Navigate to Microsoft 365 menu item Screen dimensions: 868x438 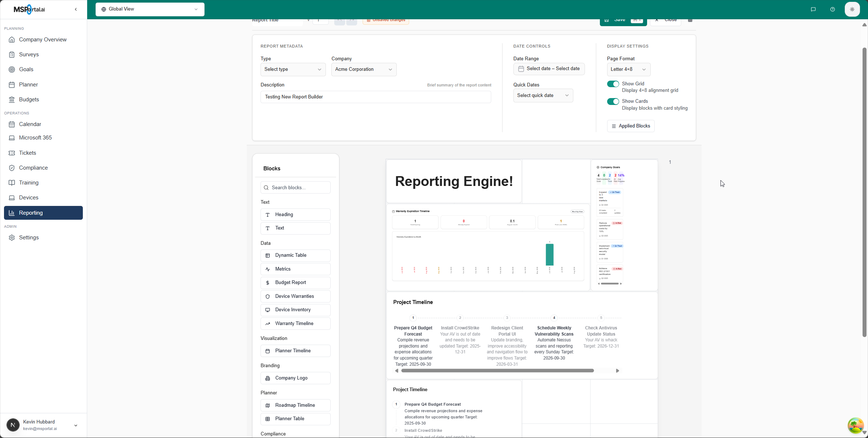coord(35,138)
